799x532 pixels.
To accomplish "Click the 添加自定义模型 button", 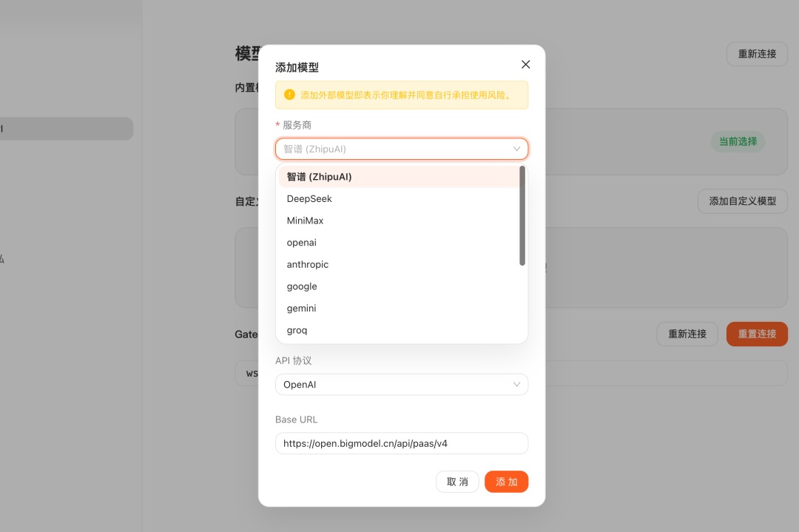I will (x=742, y=201).
